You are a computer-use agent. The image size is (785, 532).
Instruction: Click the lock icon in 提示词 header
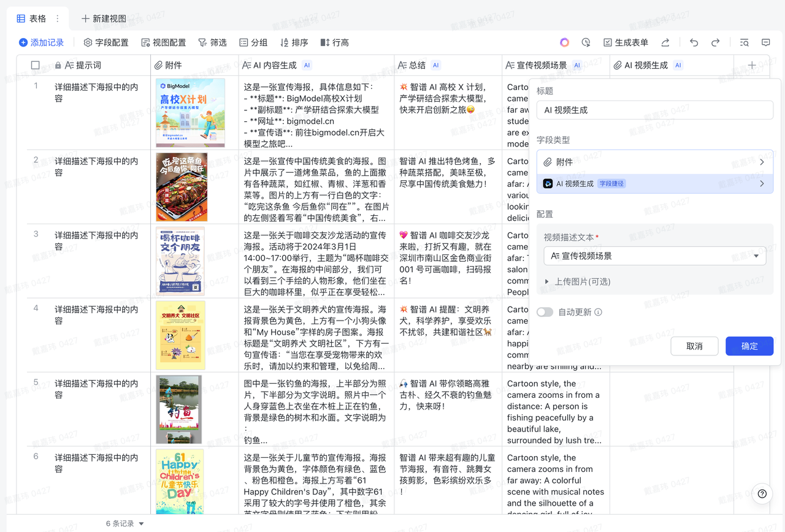click(58, 65)
